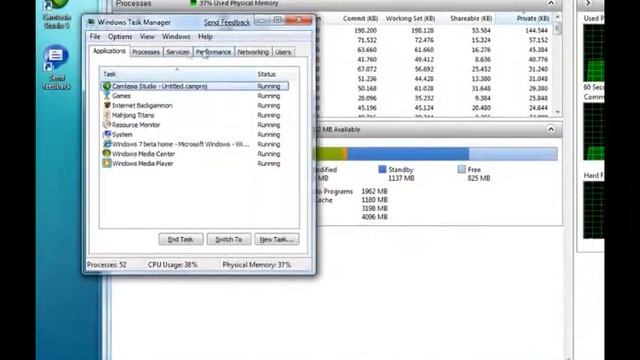The width and height of the screenshot is (640, 360).
Task: Click the '1137 MB' standby value
Action: pyautogui.click(x=401, y=178)
